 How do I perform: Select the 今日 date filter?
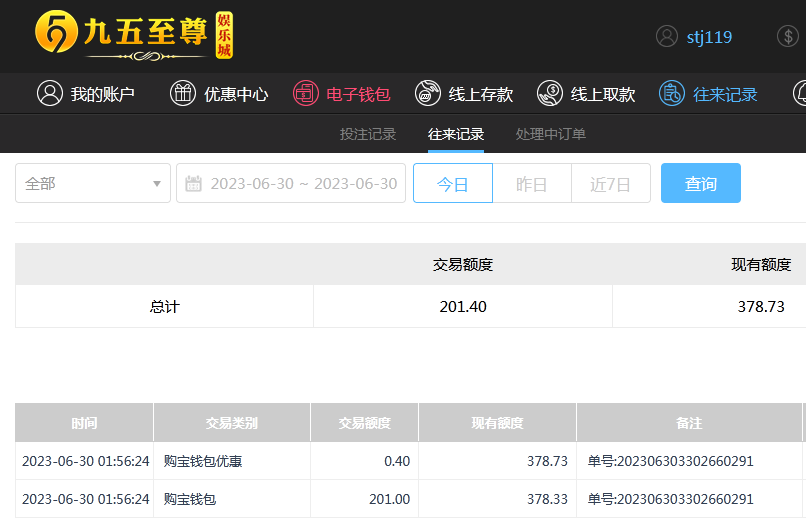pyautogui.click(x=453, y=184)
